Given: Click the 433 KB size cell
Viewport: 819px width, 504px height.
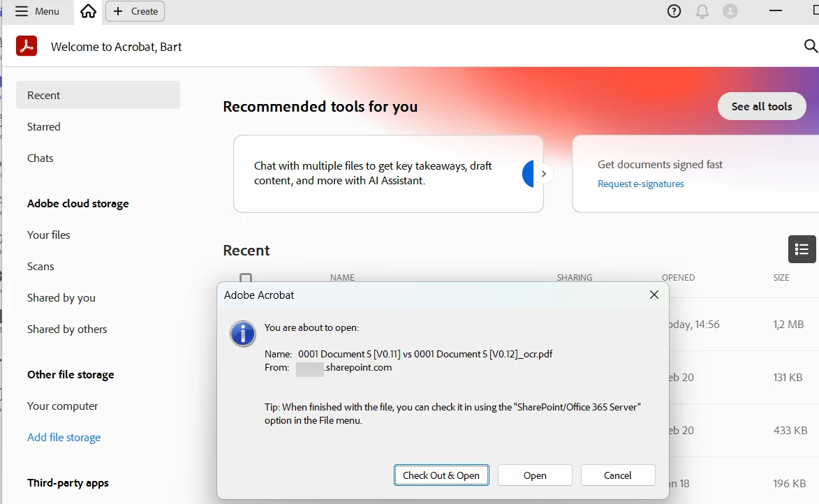Looking at the screenshot, I should (x=790, y=431).
